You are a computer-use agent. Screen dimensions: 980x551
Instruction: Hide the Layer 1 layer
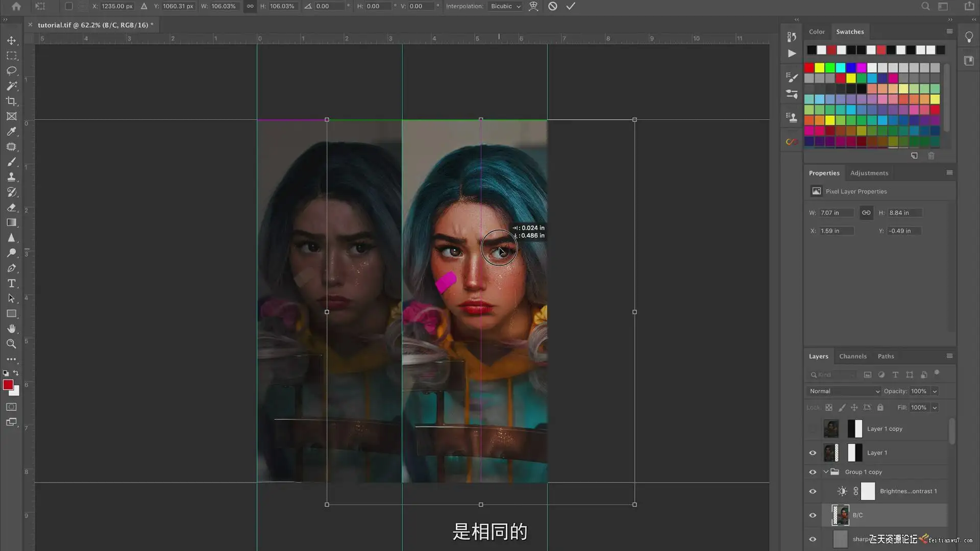coord(813,453)
